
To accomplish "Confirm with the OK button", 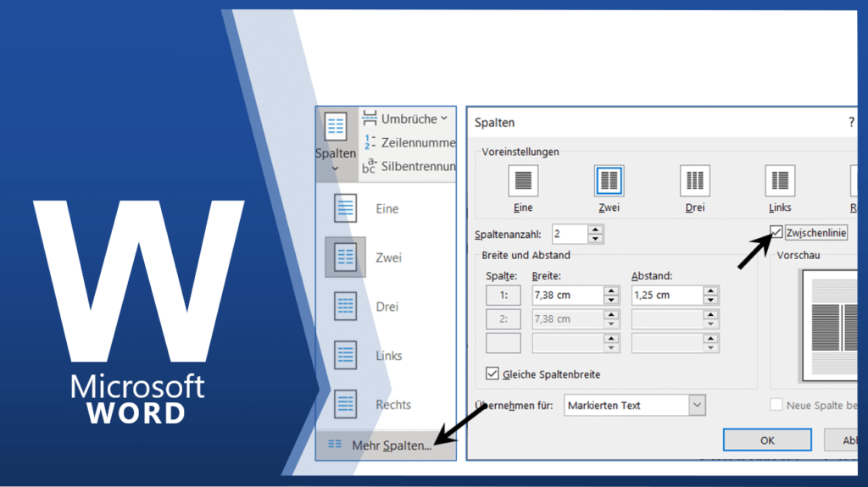I will [x=767, y=440].
